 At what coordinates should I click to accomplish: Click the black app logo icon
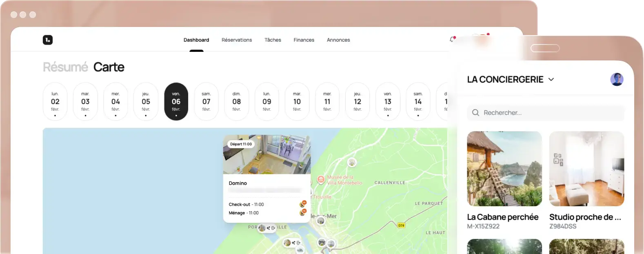click(x=48, y=40)
